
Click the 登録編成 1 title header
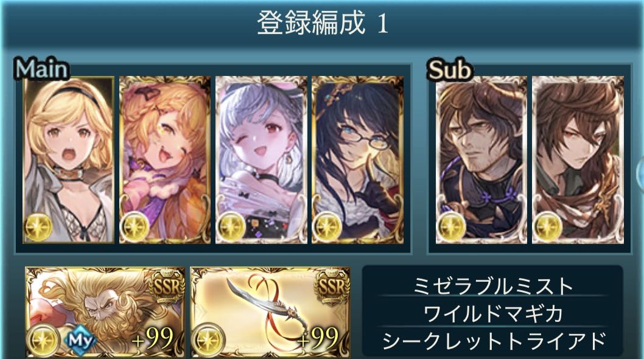pos(323,23)
